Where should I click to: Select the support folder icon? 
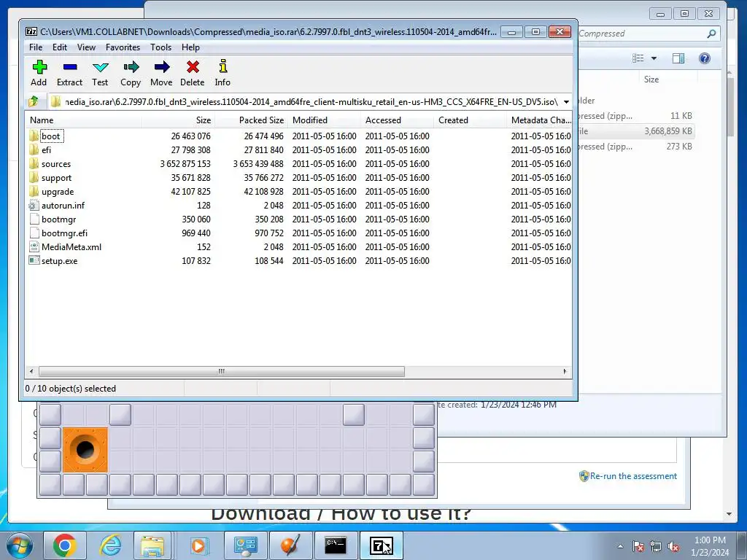click(34, 177)
